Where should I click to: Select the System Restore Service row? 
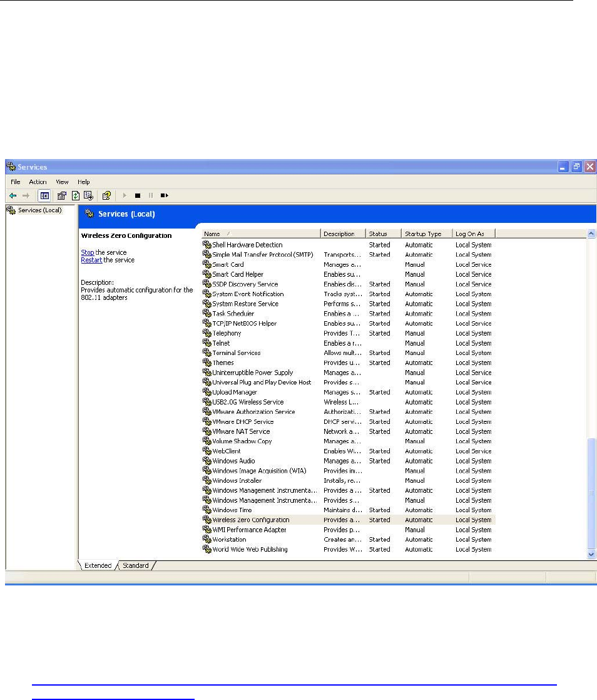tap(349, 304)
